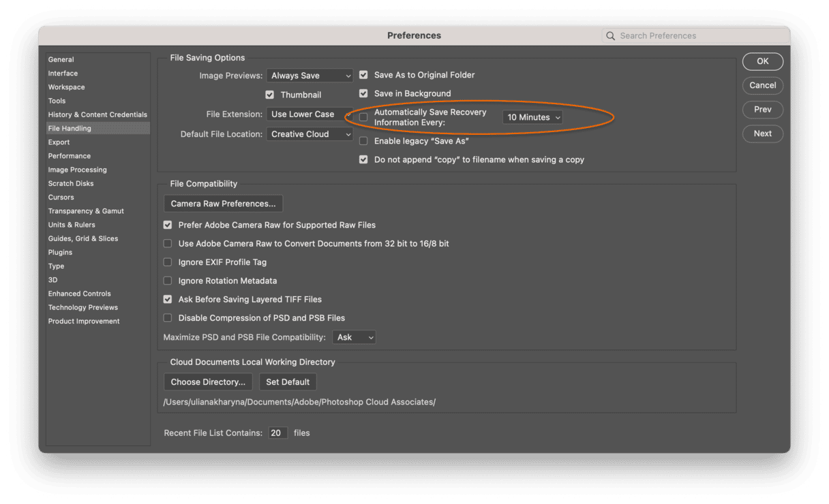Open the Image Previews dropdown
Screen dimensions: 829x504
[310, 76]
